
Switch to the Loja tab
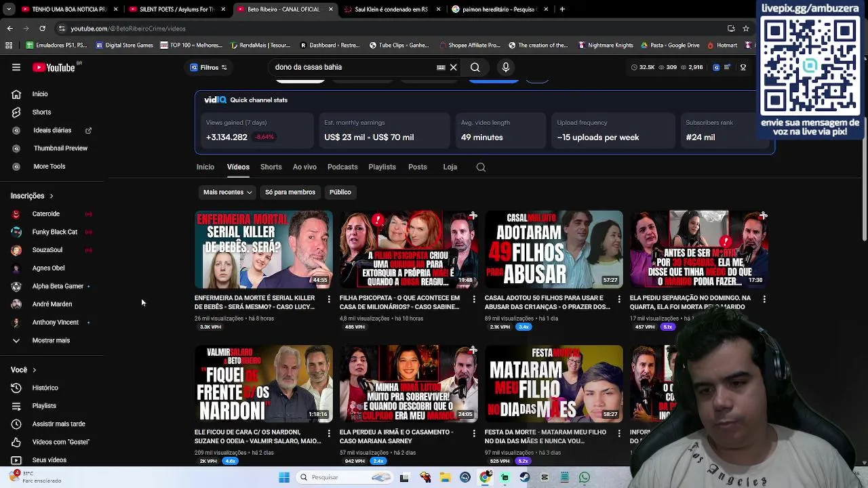click(x=450, y=167)
